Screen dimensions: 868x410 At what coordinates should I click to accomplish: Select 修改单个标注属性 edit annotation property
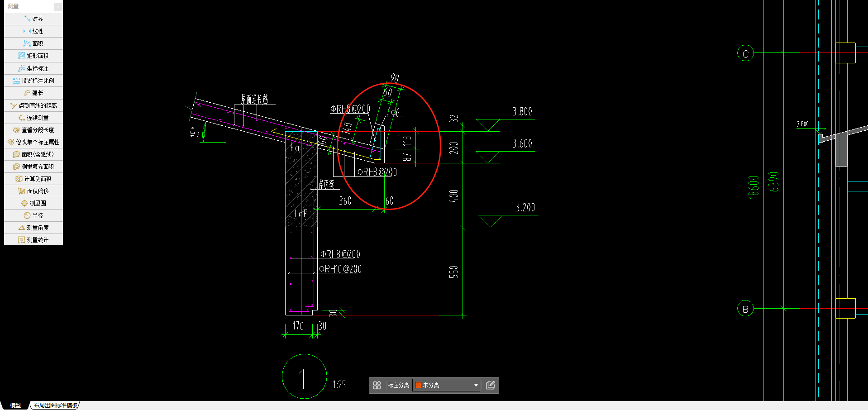point(33,142)
